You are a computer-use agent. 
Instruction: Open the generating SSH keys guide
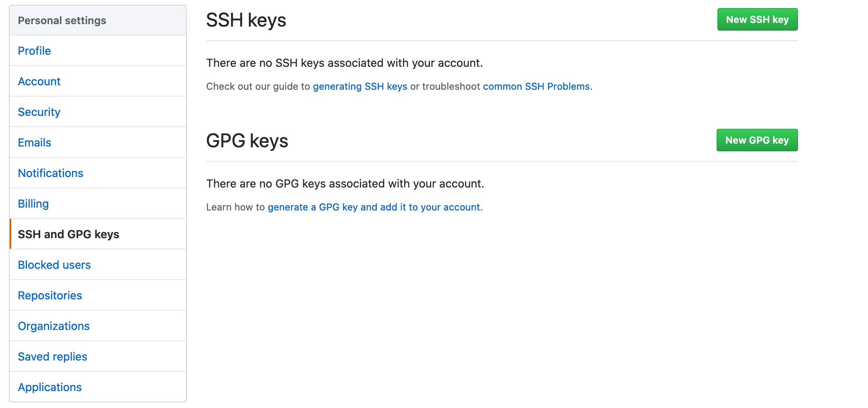tap(360, 87)
